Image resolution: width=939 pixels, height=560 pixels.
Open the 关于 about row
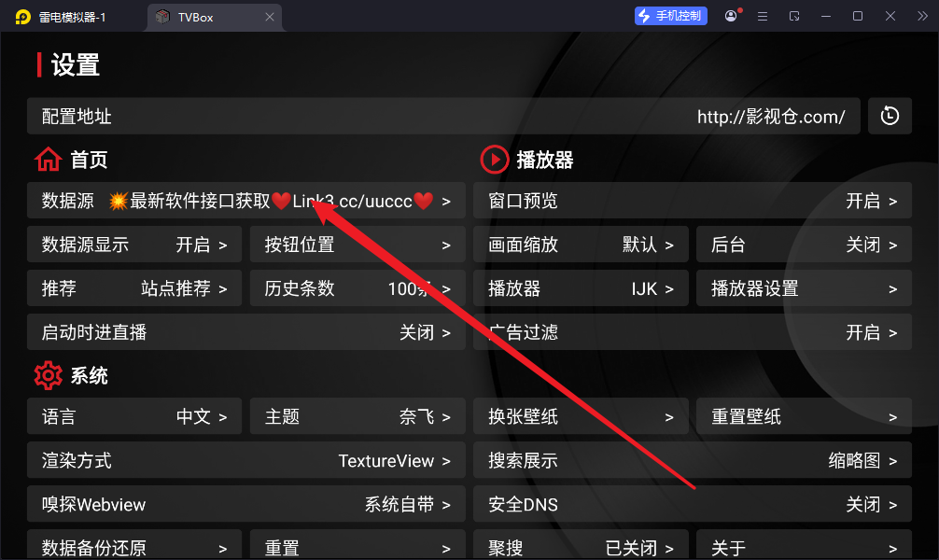804,544
